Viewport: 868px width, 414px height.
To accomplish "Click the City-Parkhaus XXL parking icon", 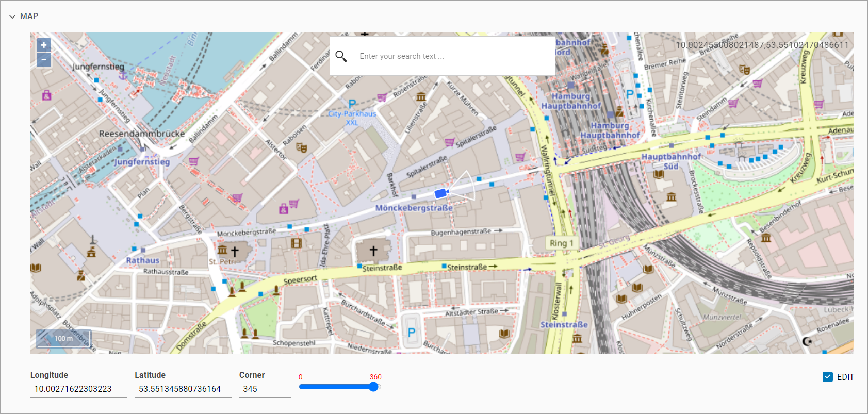I will [x=352, y=104].
